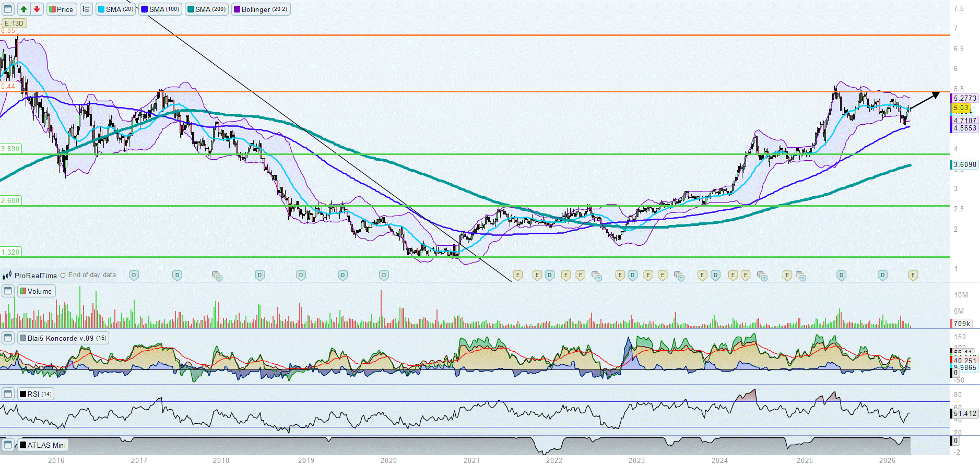This screenshot has height=465, width=980.
Task: Open the indicator list icon
Action: [86, 9]
